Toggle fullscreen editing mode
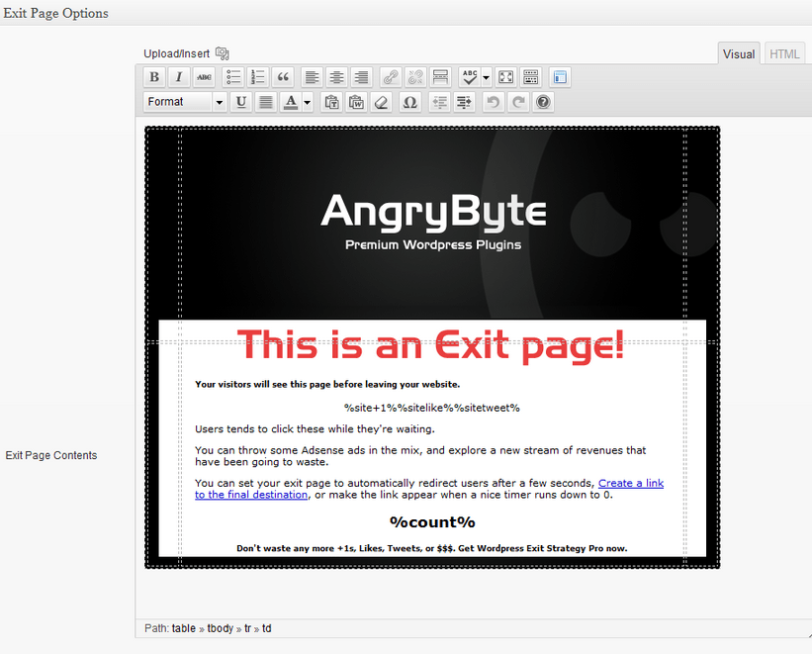Image resolution: width=812 pixels, height=654 pixels. coord(505,77)
